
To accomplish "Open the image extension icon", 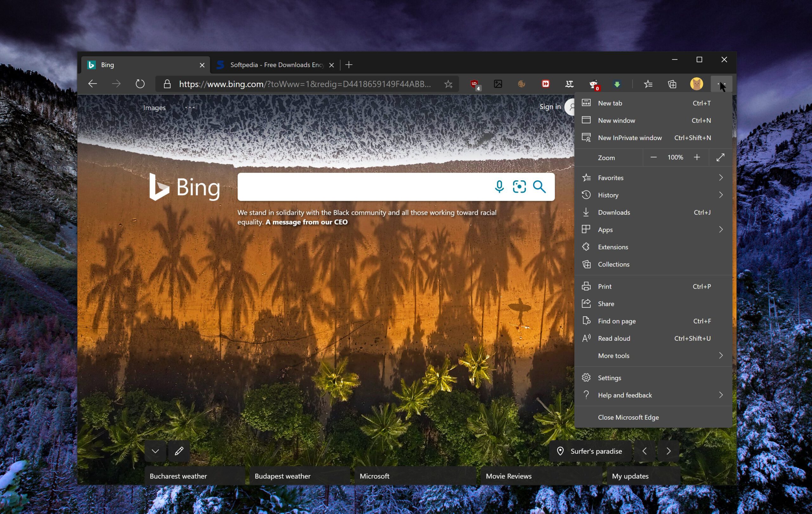I will click(498, 84).
